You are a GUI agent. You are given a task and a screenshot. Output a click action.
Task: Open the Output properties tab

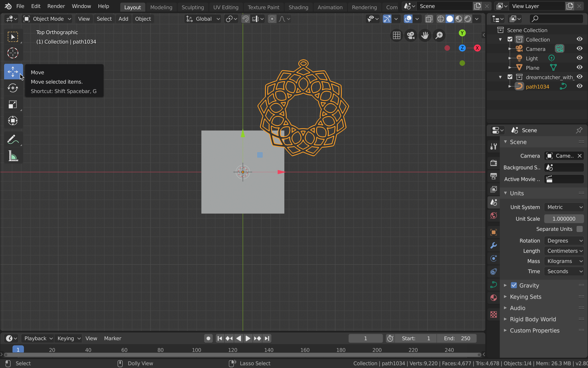point(493,176)
